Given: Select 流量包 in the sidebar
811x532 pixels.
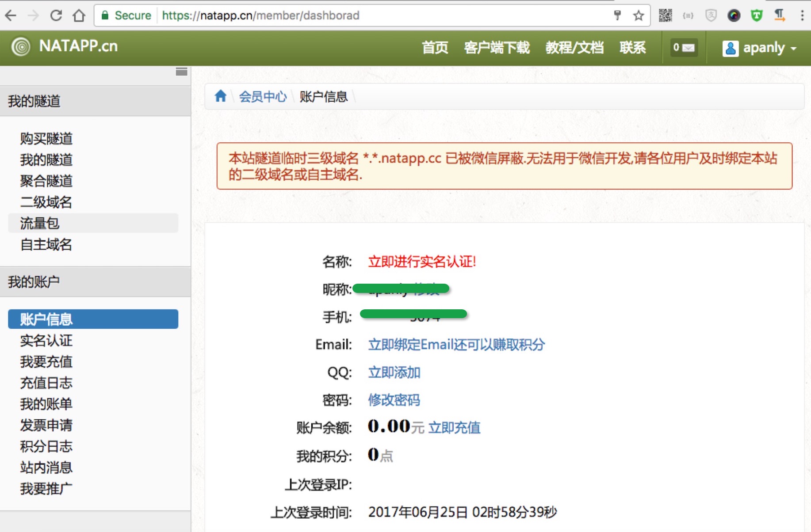Looking at the screenshot, I should (93, 223).
